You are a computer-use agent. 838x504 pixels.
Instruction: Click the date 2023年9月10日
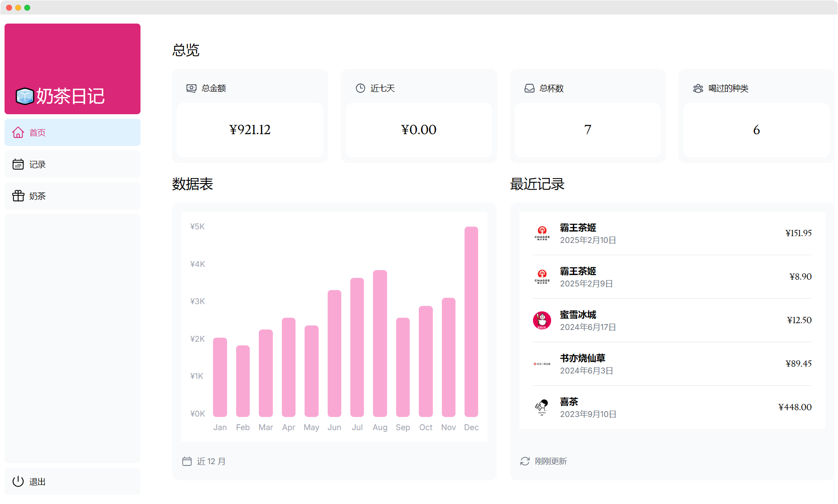(588, 414)
